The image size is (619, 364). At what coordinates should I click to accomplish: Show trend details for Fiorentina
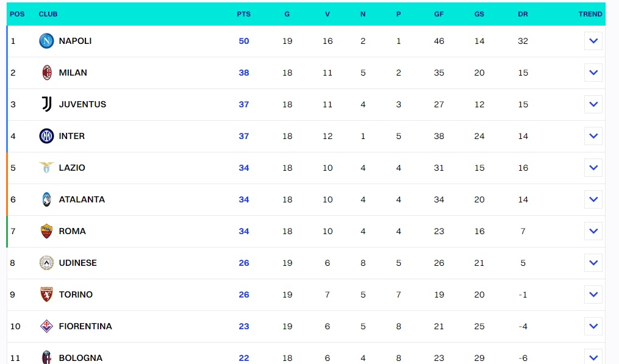tap(593, 327)
